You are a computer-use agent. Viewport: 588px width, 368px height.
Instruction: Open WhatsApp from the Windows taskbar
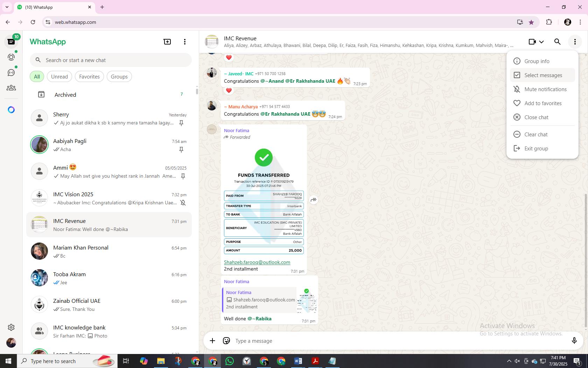230,361
